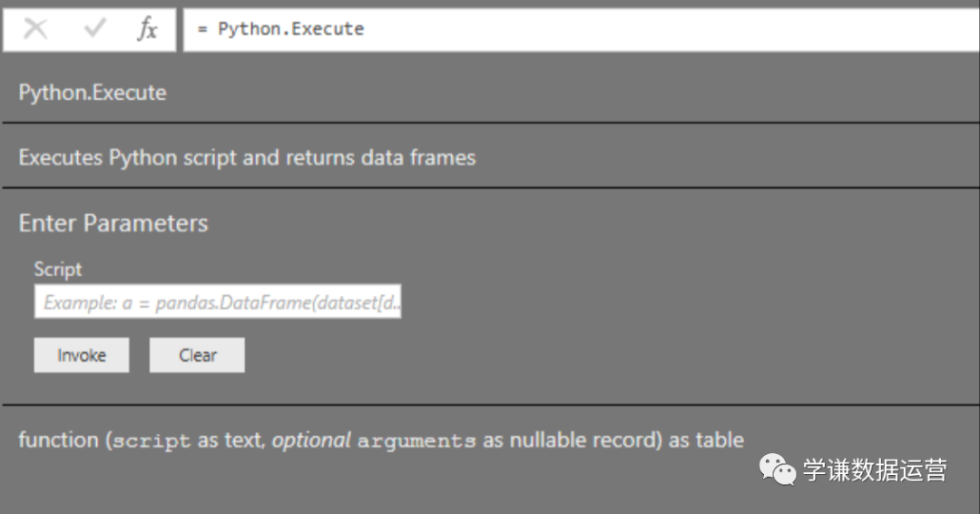Click the X cancel icon in formula bar
Image resolution: width=980 pixels, height=514 pixels.
coord(35,29)
